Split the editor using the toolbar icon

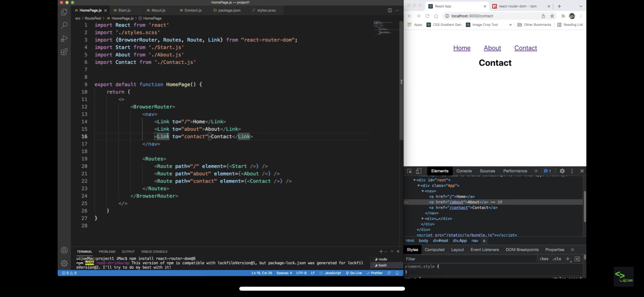pos(390,10)
